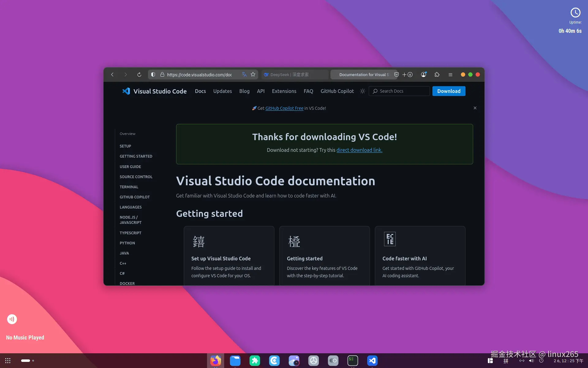Toggle tracking protection shield in address bar

(x=153, y=75)
